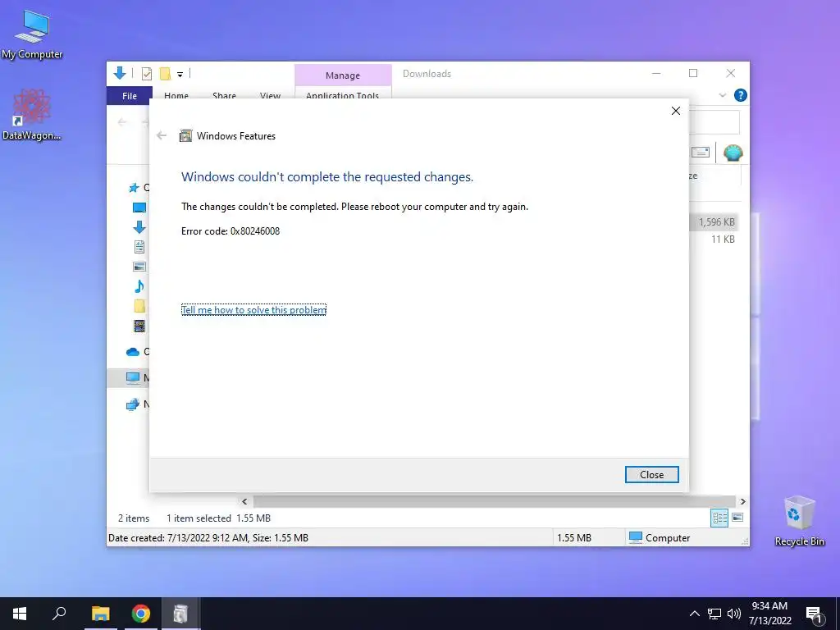
Task: Select Desktop icon in navigation pane
Action: 139,208
